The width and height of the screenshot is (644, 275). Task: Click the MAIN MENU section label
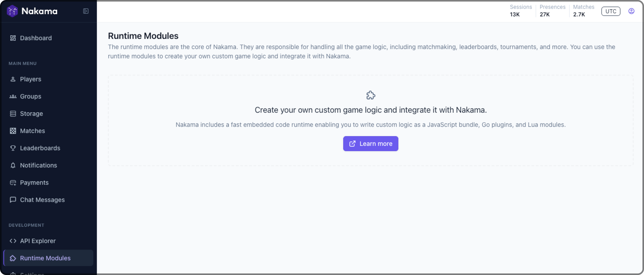pos(23,64)
